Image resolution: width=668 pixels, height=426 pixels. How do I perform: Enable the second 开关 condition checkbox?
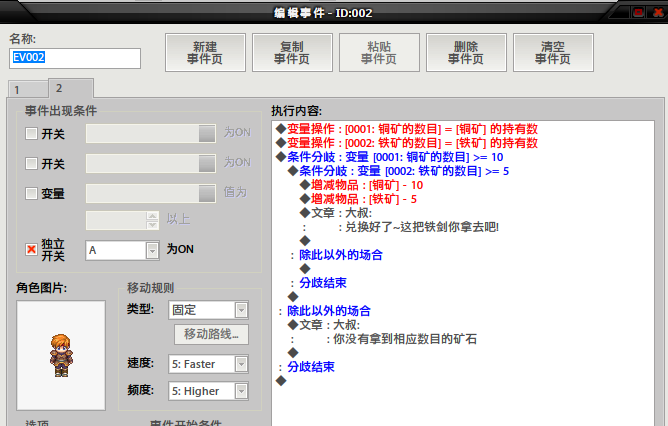click(32, 164)
